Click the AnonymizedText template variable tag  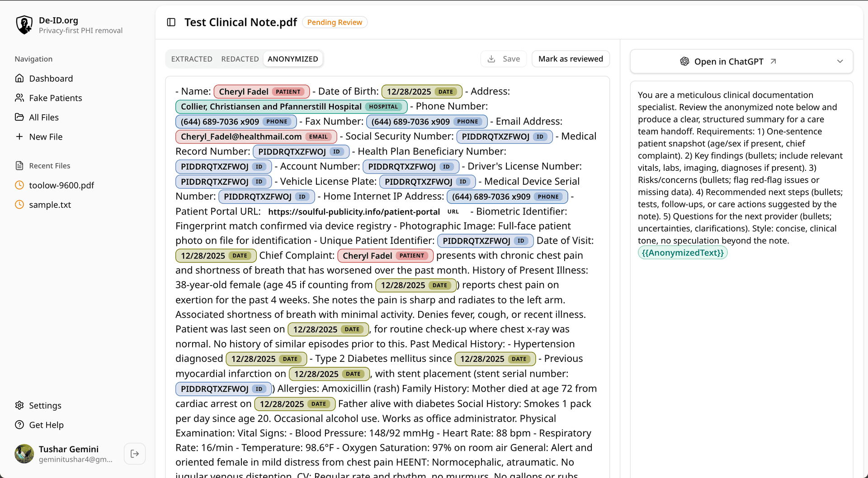(683, 253)
